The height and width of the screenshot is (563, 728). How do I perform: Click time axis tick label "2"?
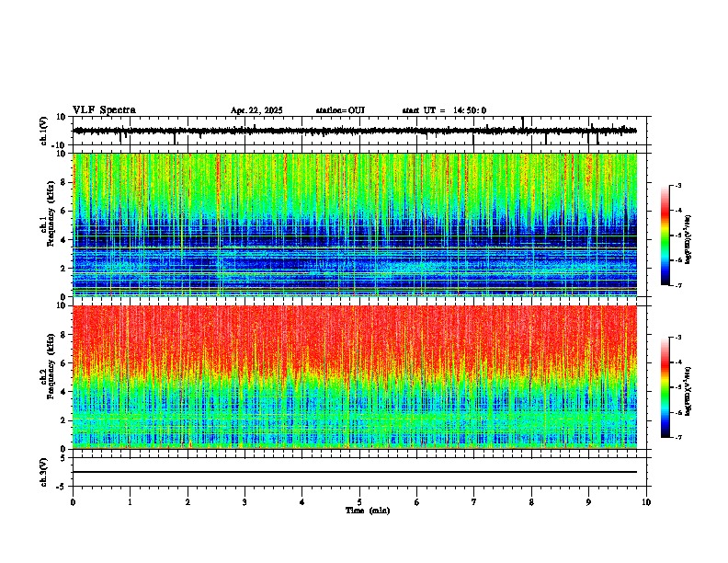[188, 502]
